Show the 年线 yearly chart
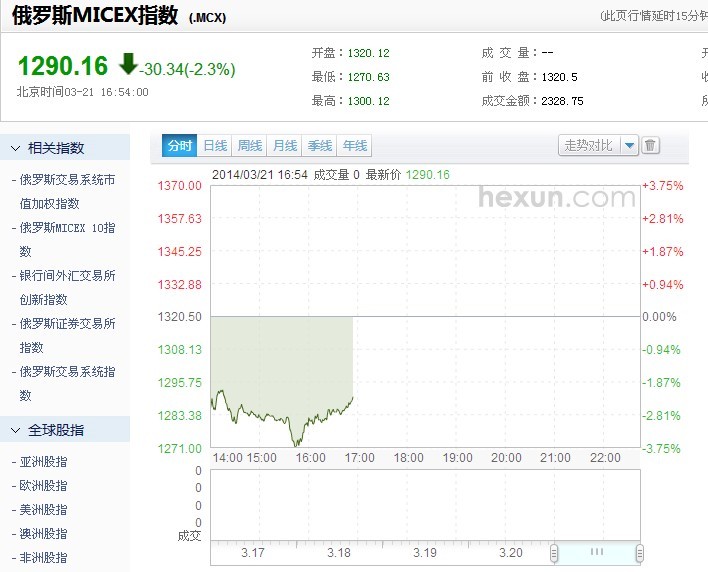 point(354,146)
